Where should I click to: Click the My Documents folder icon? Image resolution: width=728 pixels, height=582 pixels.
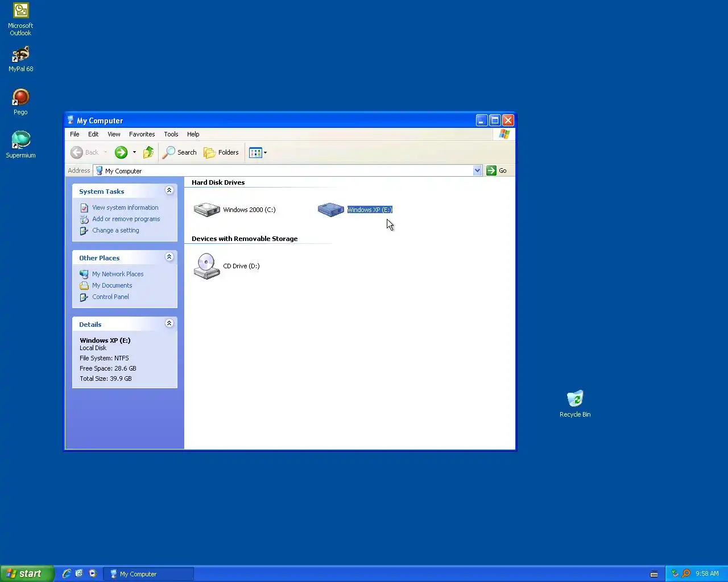click(84, 286)
